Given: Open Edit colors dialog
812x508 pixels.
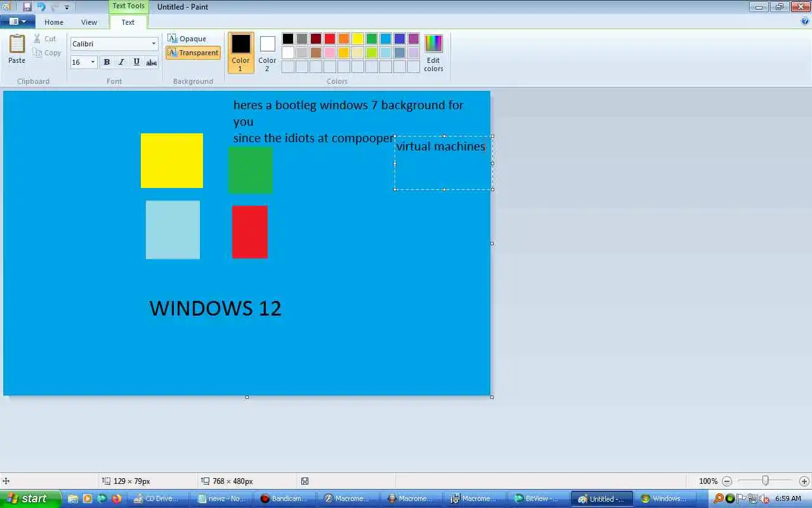Looking at the screenshot, I should (x=434, y=53).
